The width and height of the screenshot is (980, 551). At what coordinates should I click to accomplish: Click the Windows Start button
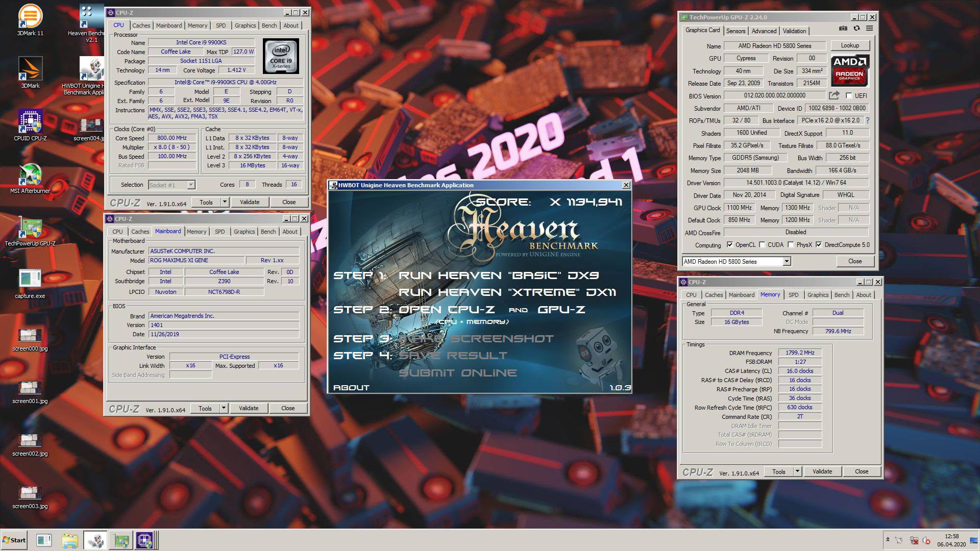[x=14, y=540]
